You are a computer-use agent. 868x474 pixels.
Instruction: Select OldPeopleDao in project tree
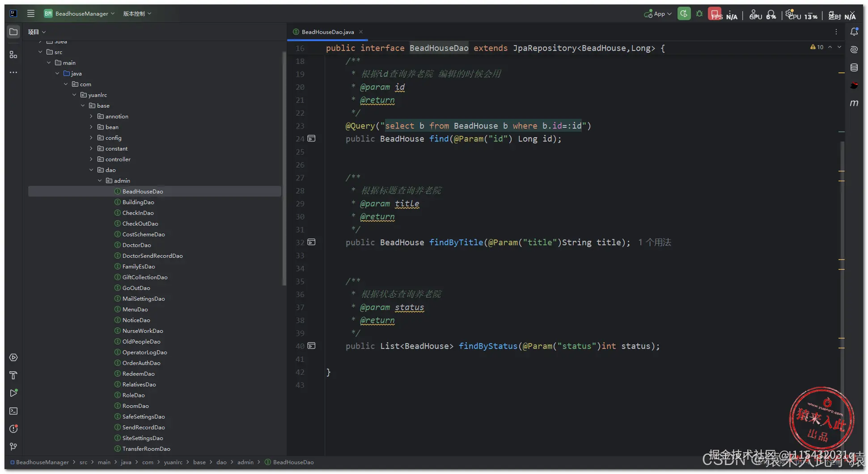pyautogui.click(x=141, y=341)
